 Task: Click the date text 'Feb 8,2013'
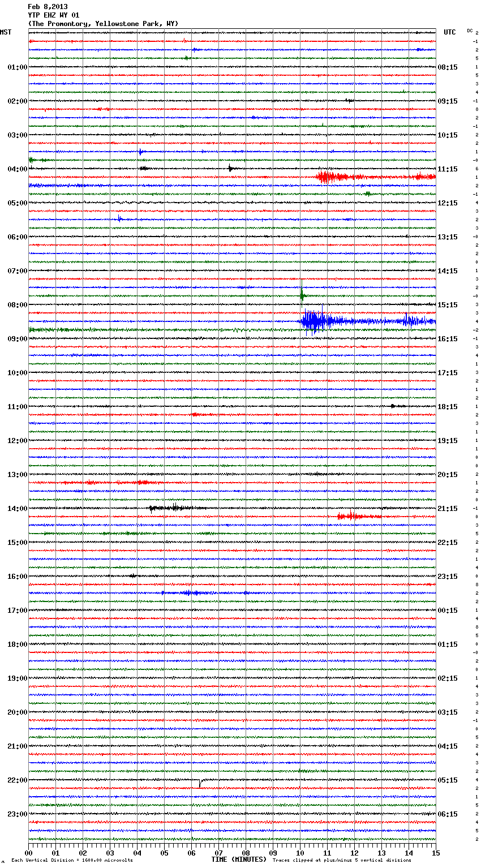point(48,7)
